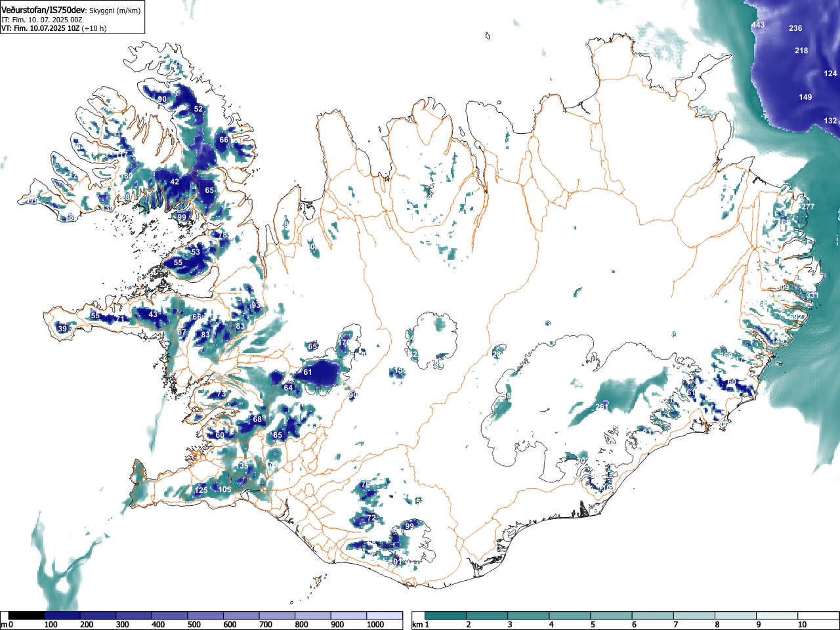Click the 331 value on the east coast

tap(813, 295)
